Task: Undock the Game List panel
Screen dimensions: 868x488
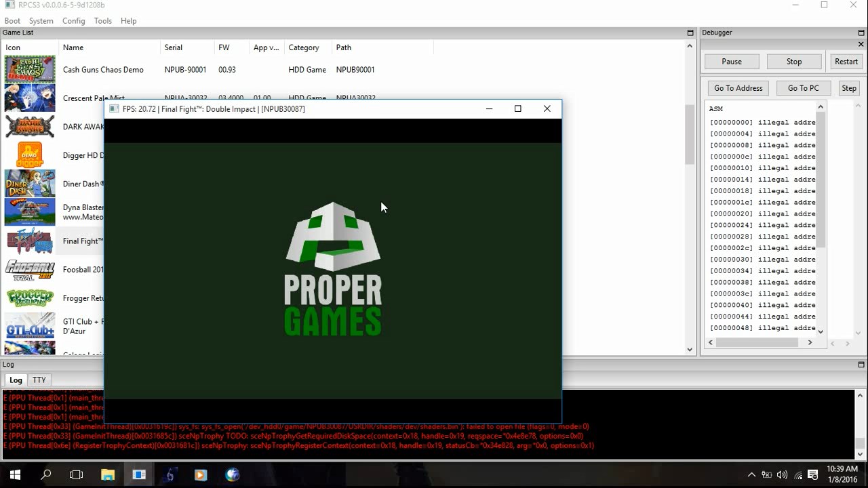Action: coord(690,33)
